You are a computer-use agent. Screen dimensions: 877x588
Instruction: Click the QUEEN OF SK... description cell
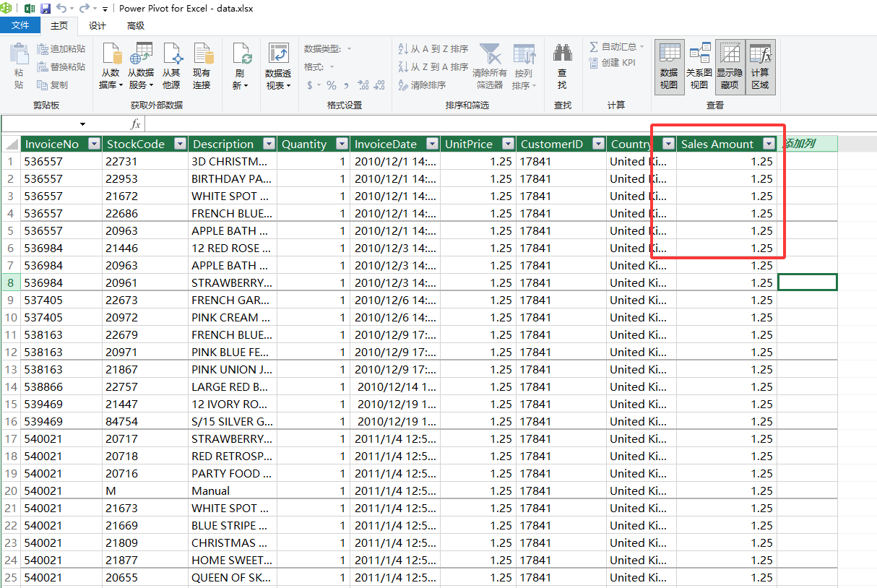(x=232, y=577)
